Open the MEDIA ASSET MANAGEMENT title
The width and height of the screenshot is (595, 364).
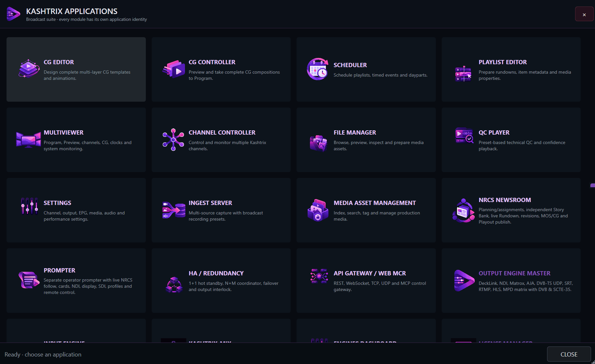point(375,203)
